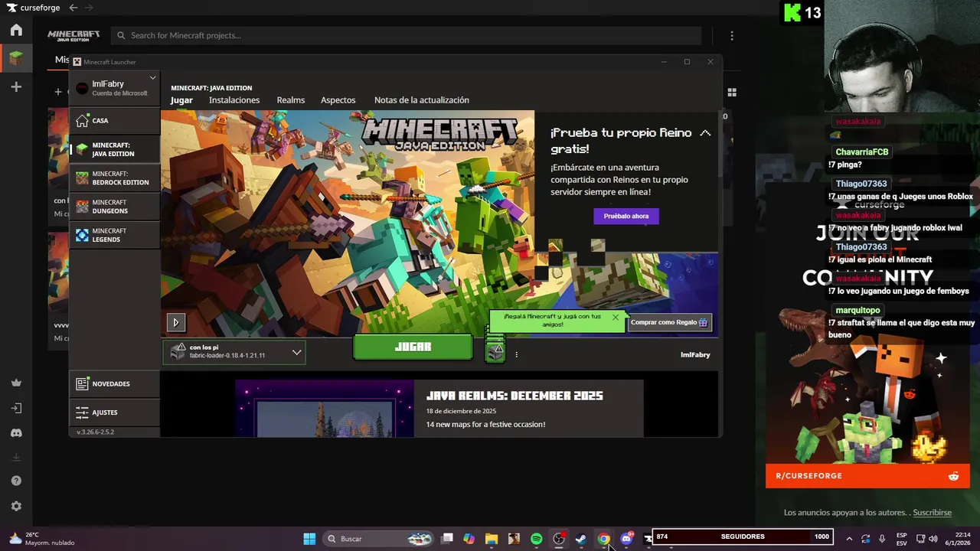Select Minecraft Legends in launcher sidebar
The height and width of the screenshot is (551, 980).
click(115, 235)
